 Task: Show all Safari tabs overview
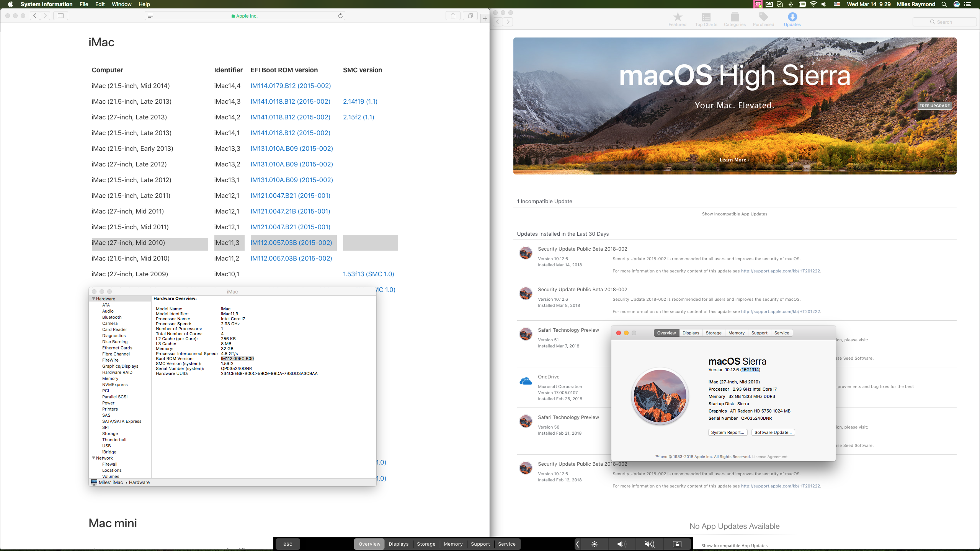tap(470, 16)
